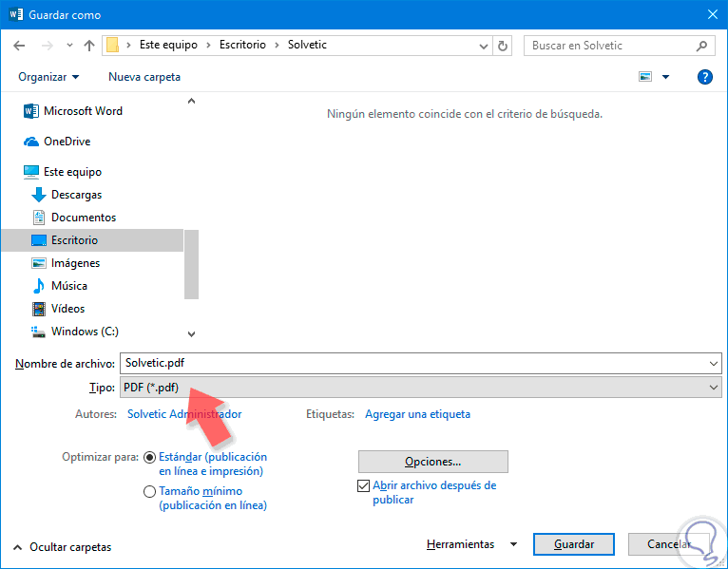Open Descargas download arrow icon
Screen dimensions: 728x569
click(39, 195)
